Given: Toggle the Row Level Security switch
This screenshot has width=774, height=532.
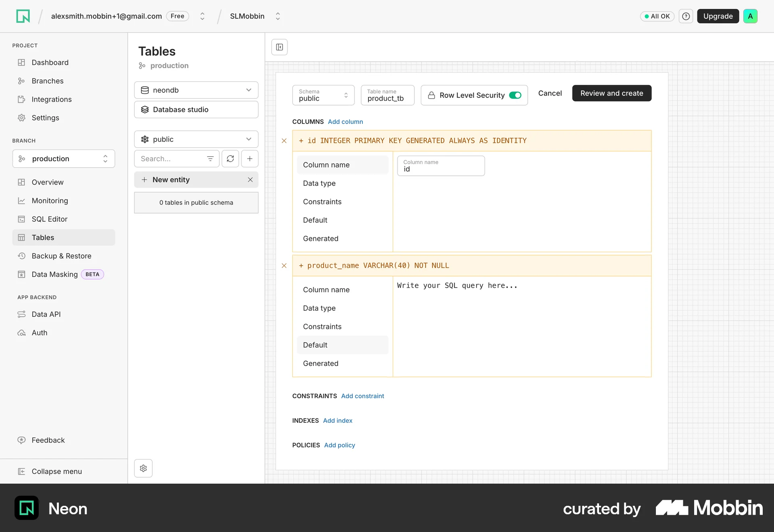Looking at the screenshot, I should pyautogui.click(x=515, y=95).
